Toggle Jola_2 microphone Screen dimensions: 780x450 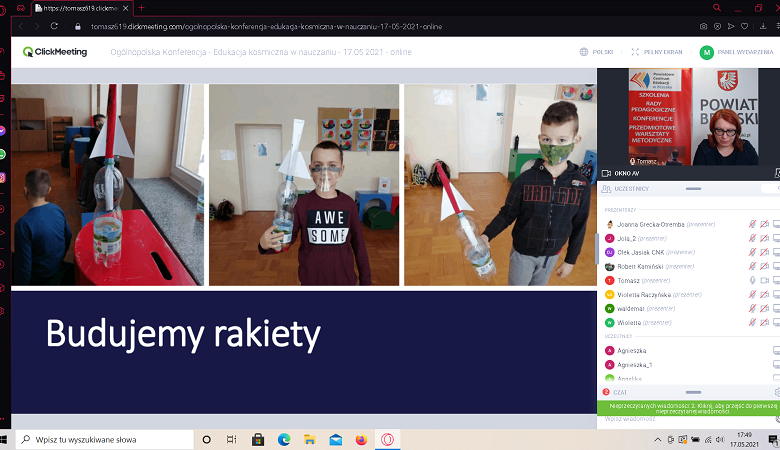[752, 238]
